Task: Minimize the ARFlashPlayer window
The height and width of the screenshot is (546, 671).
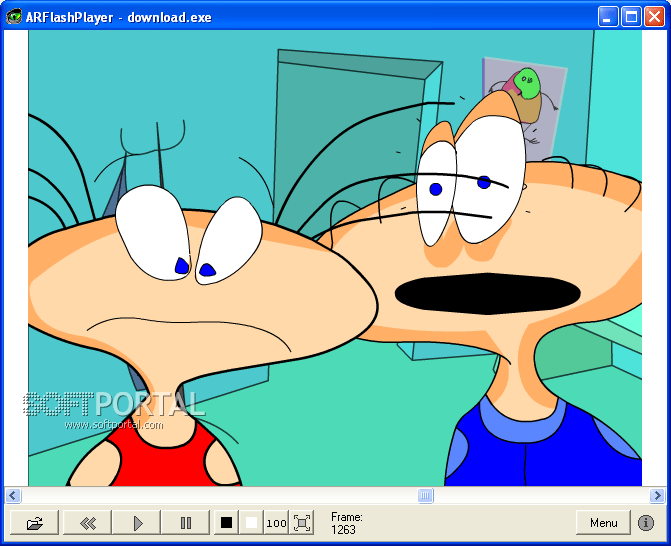Action: (x=608, y=17)
